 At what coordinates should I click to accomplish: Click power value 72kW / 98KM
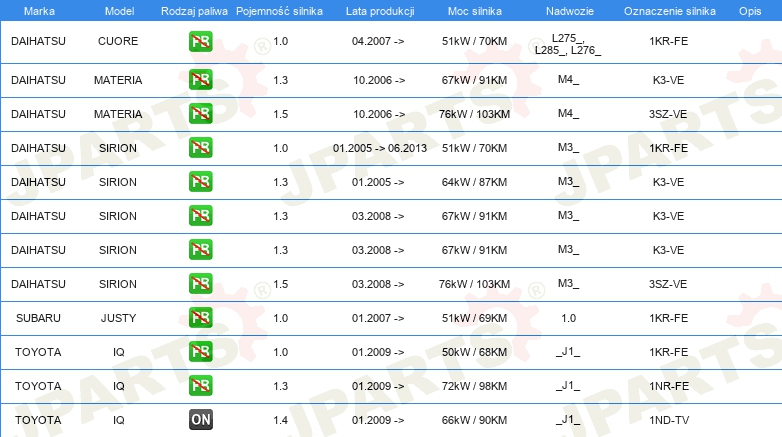pyautogui.click(x=474, y=386)
